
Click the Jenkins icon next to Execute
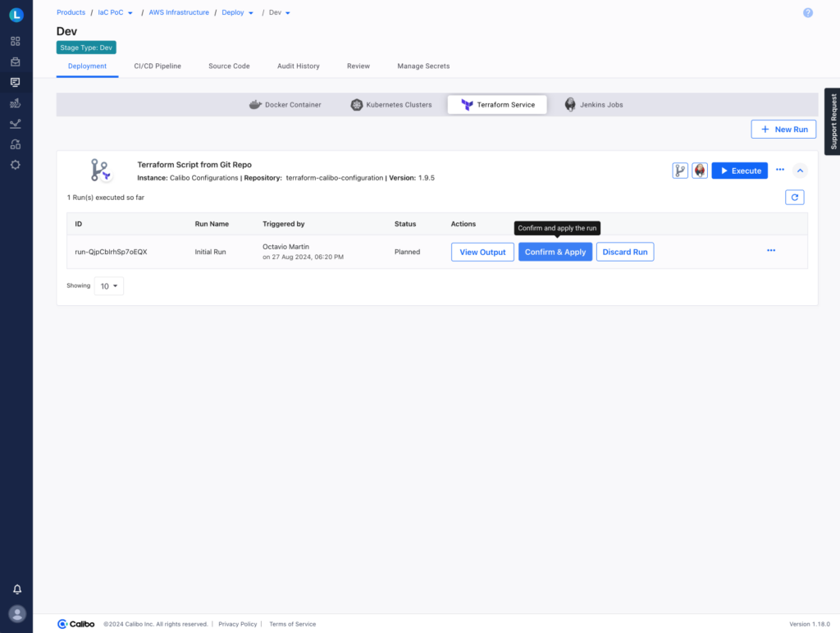tap(700, 171)
